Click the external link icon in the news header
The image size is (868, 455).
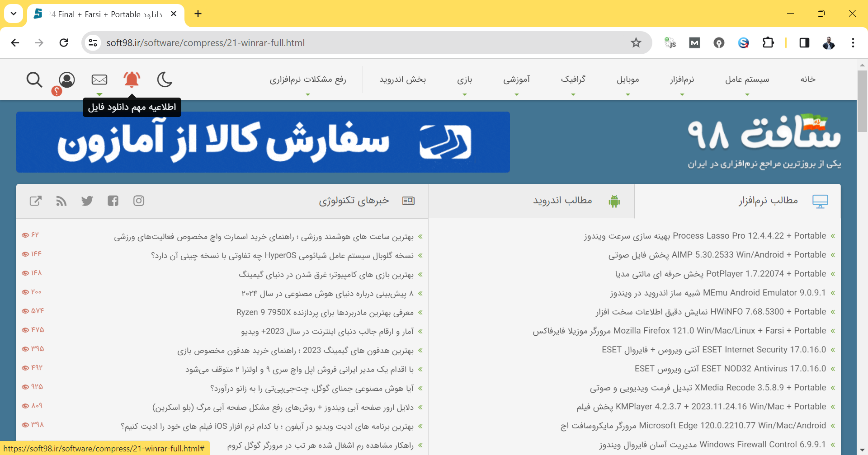pyautogui.click(x=36, y=201)
